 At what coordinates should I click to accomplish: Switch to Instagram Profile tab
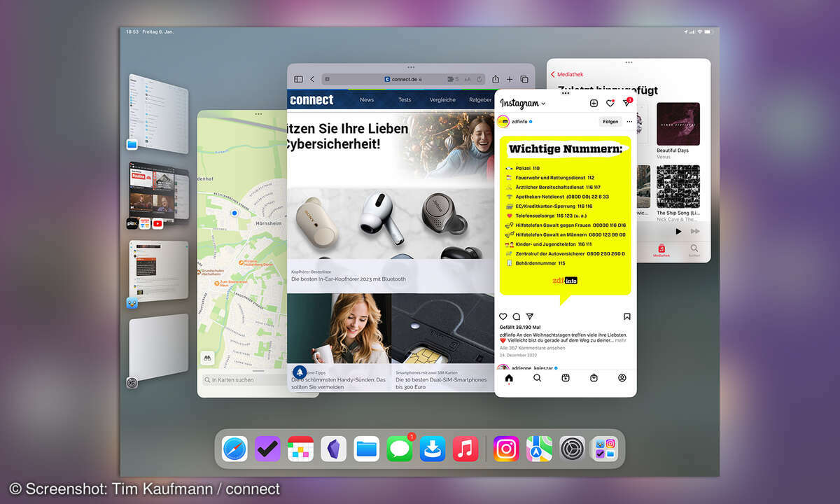pyautogui.click(x=622, y=378)
